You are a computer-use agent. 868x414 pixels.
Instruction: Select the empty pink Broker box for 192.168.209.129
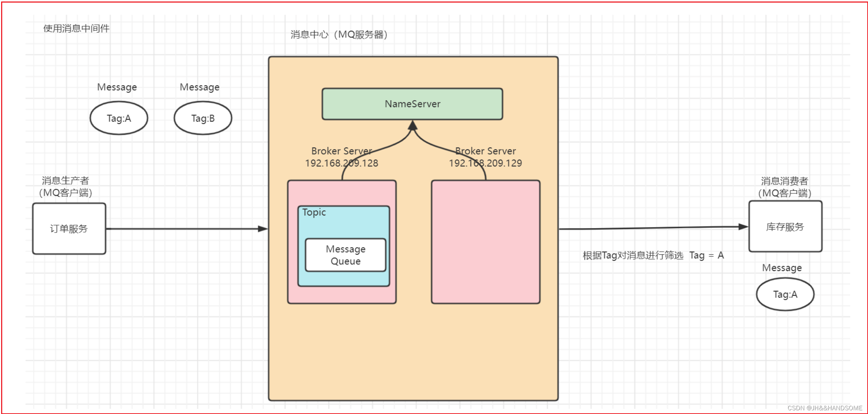click(485, 242)
